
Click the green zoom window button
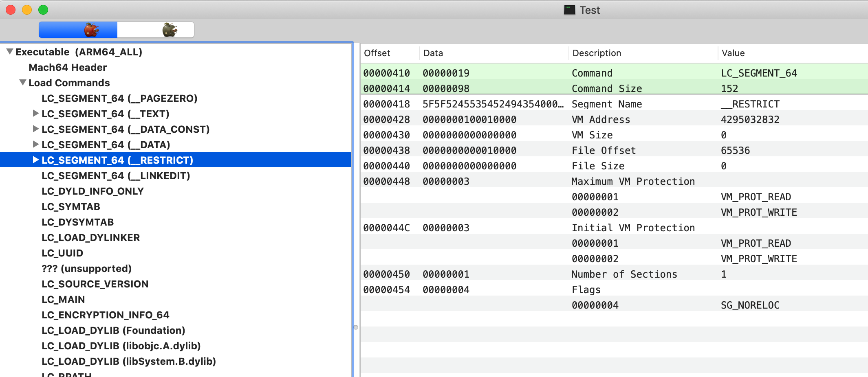pos(43,10)
